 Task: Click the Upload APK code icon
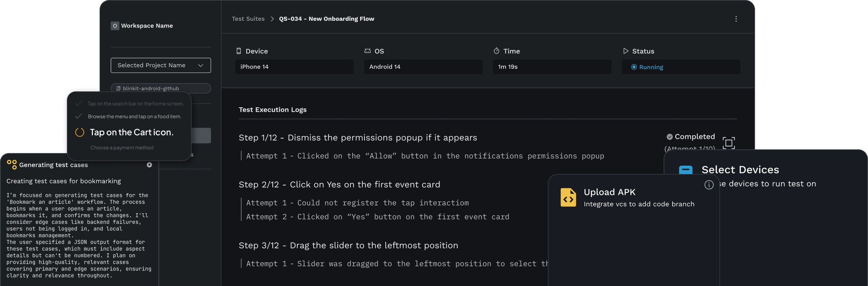[x=568, y=197]
